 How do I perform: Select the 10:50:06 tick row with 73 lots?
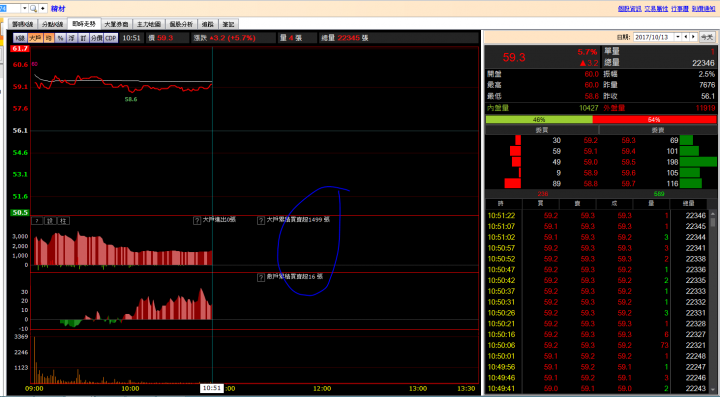(597, 346)
